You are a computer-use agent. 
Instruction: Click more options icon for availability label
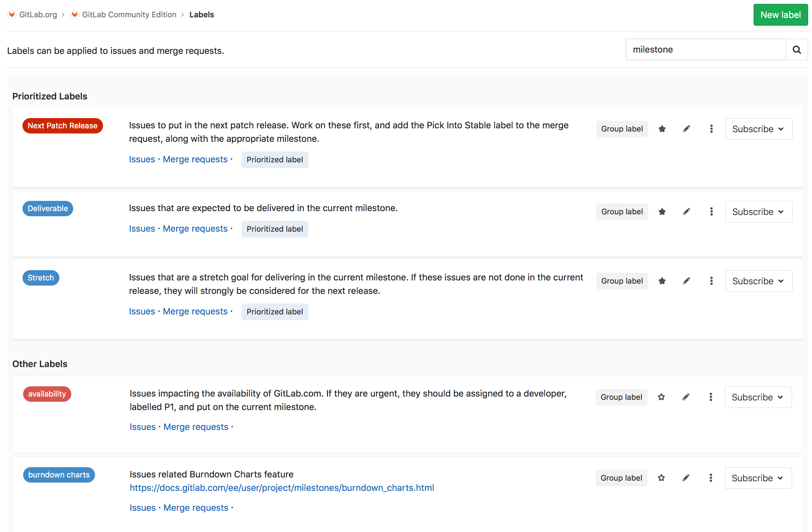click(711, 397)
